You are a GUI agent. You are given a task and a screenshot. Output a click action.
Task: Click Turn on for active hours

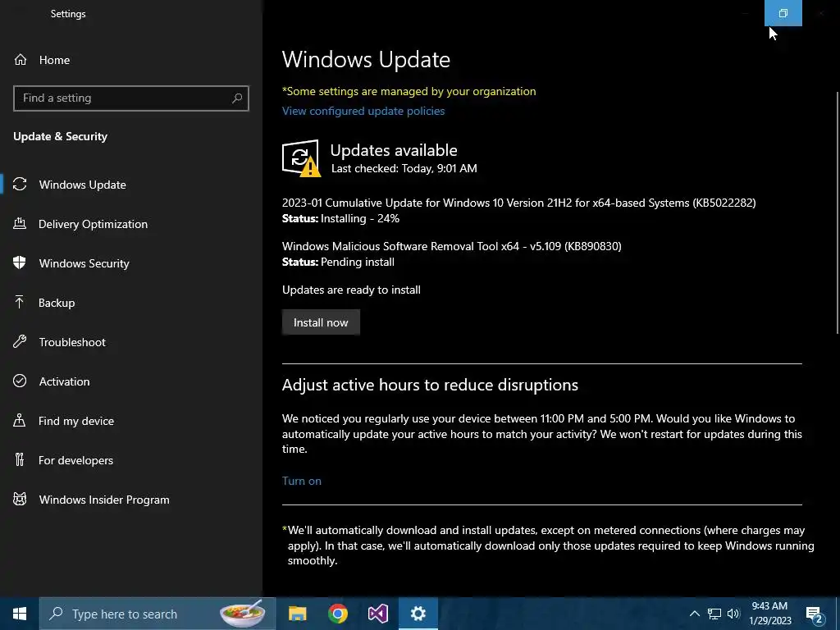(302, 481)
